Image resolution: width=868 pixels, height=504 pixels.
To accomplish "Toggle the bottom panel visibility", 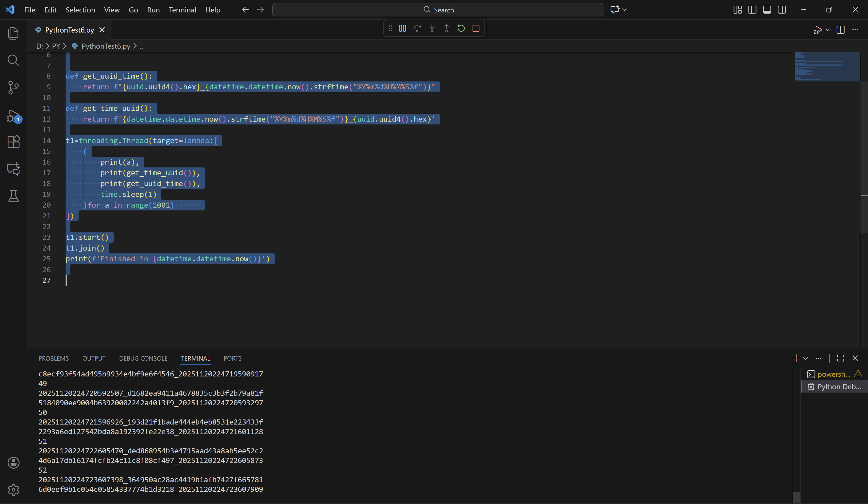I will tap(767, 10).
